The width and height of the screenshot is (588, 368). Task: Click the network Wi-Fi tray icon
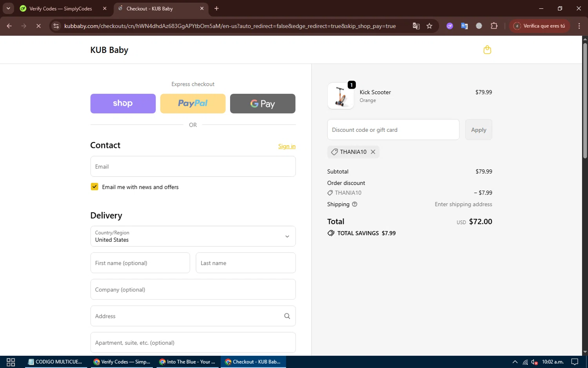coord(525,362)
